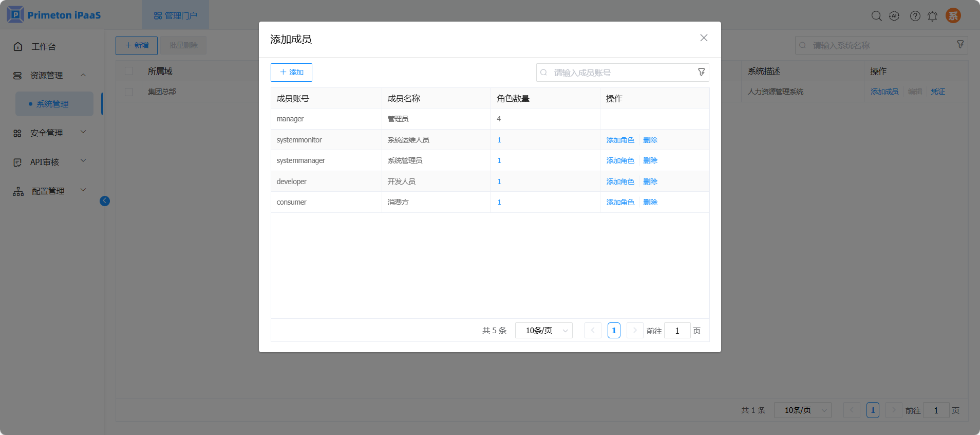
Task: Click the Primeton iPaaS logo
Action: [54, 15]
